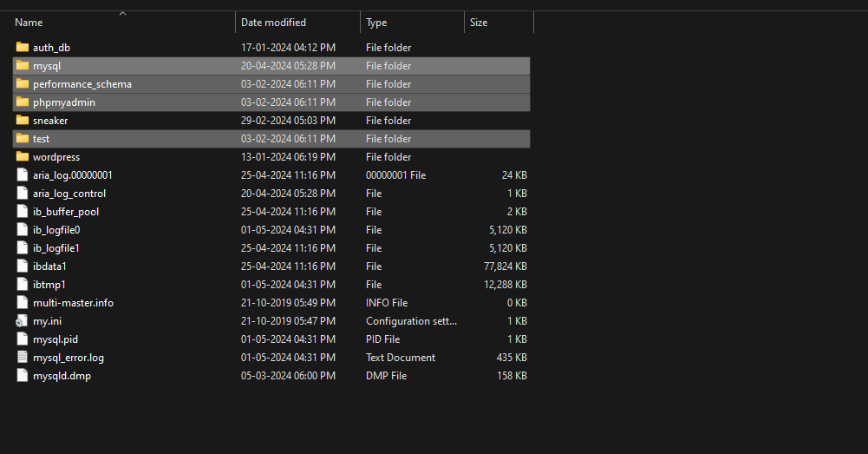868x454 pixels.
Task: Click the INFO File type cell
Action: (x=387, y=303)
